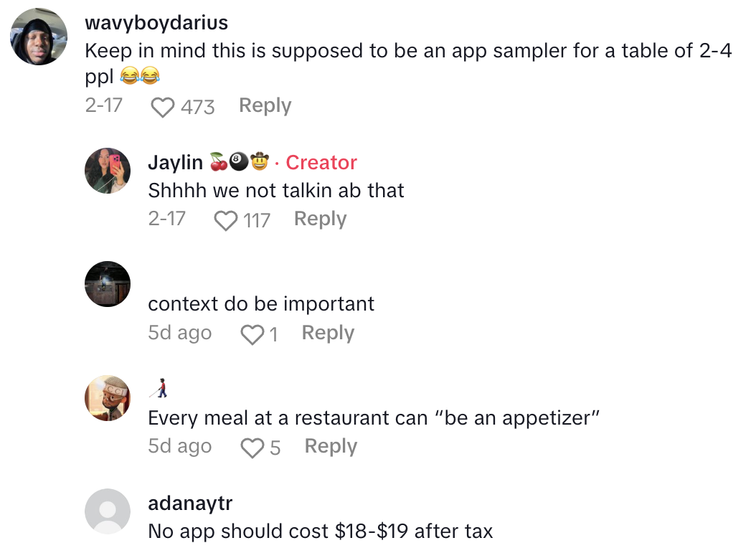Screen dimensions: 756x548
Task: Like the 'context do be important' comment
Action: point(251,333)
